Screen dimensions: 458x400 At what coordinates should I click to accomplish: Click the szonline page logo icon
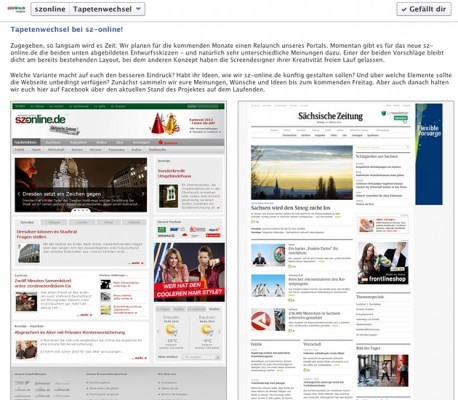pos(16,9)
